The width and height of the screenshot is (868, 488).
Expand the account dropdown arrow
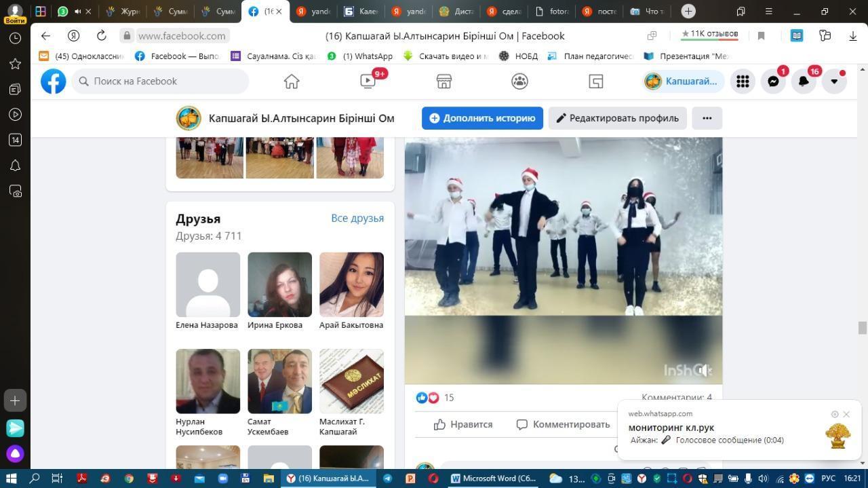(834, 81)
